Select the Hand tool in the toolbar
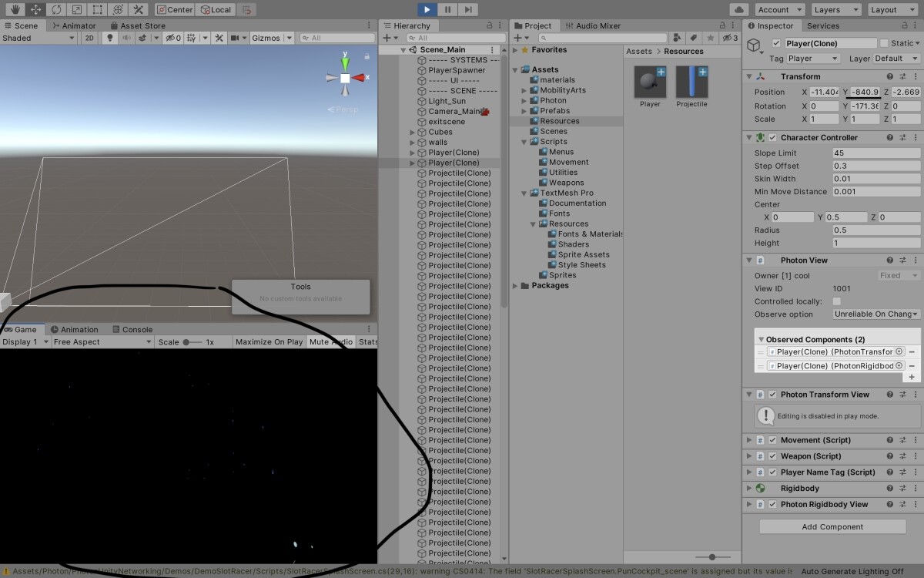Viewport: 924px width, 578px height. point(17,9)
